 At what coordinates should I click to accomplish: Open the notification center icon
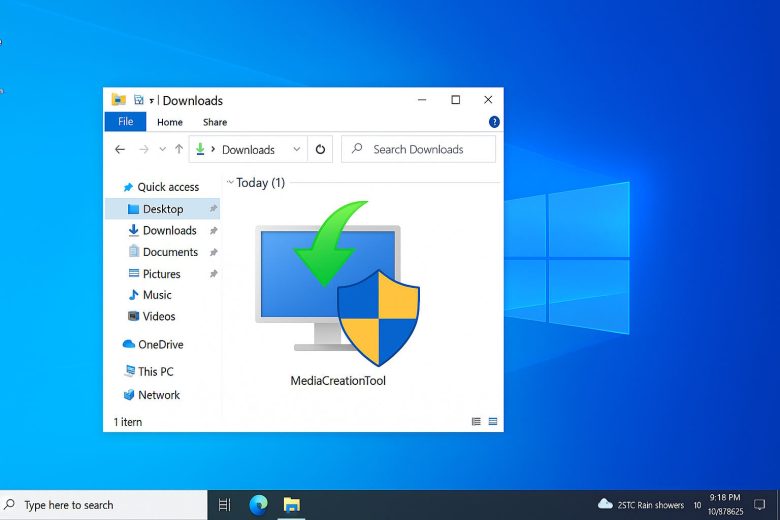click(759, 505)
